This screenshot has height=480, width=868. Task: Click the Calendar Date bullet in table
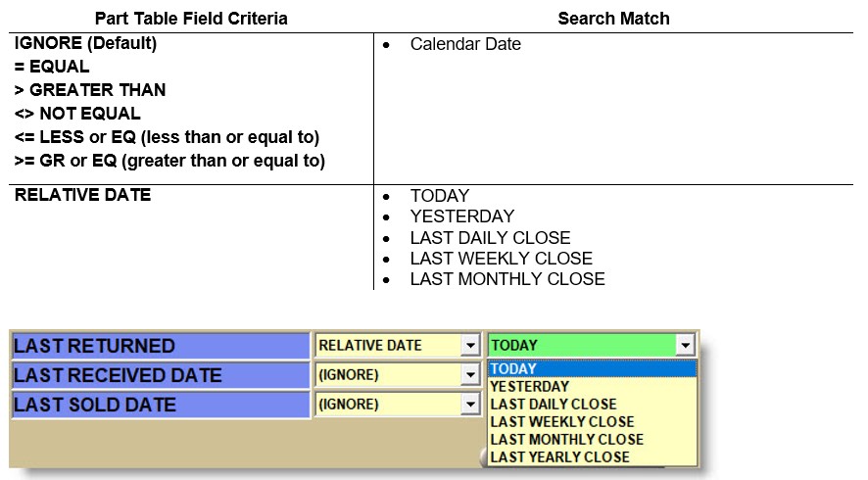click(465, 44)
